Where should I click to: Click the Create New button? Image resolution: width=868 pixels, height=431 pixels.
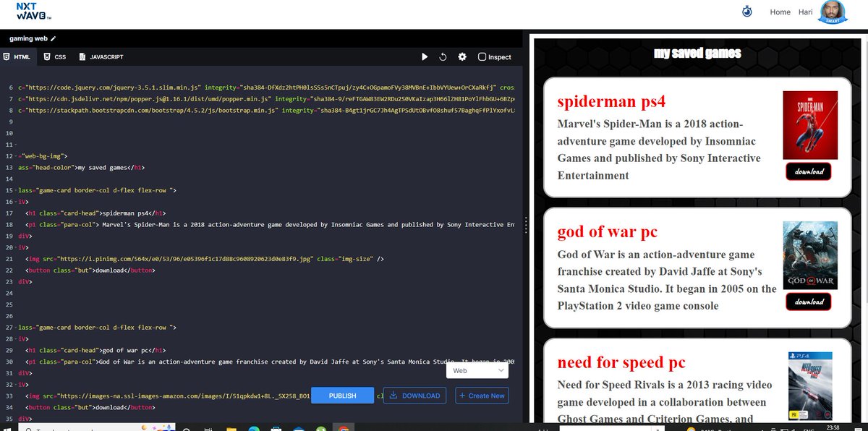pyautogui.click(x=482, y=396)
